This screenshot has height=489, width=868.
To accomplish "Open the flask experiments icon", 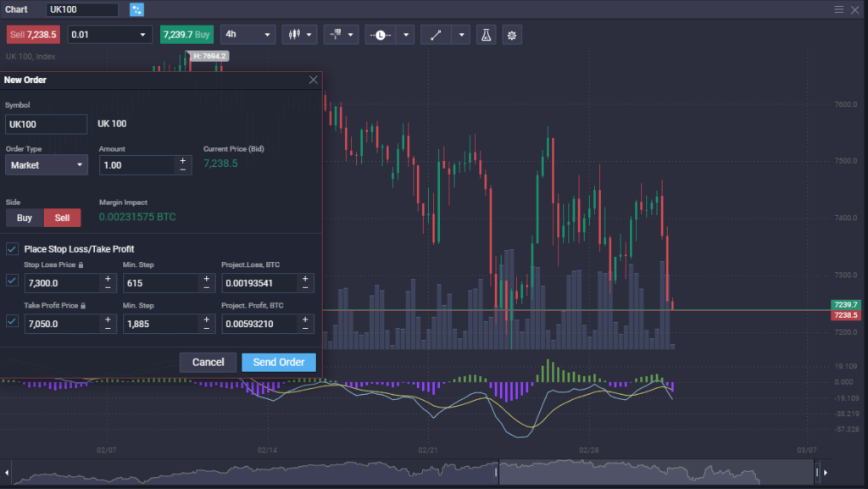I will pyautogui.click(x=486, y=35).
